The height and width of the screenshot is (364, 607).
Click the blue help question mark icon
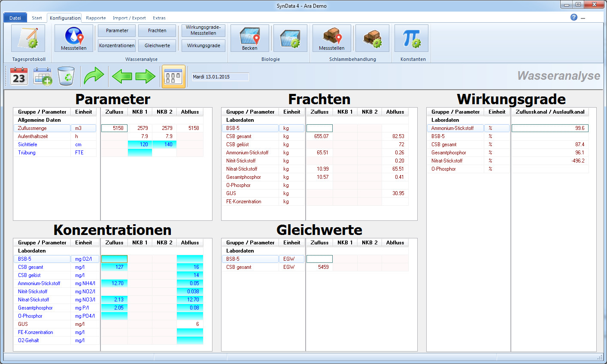tap(574, 17)
